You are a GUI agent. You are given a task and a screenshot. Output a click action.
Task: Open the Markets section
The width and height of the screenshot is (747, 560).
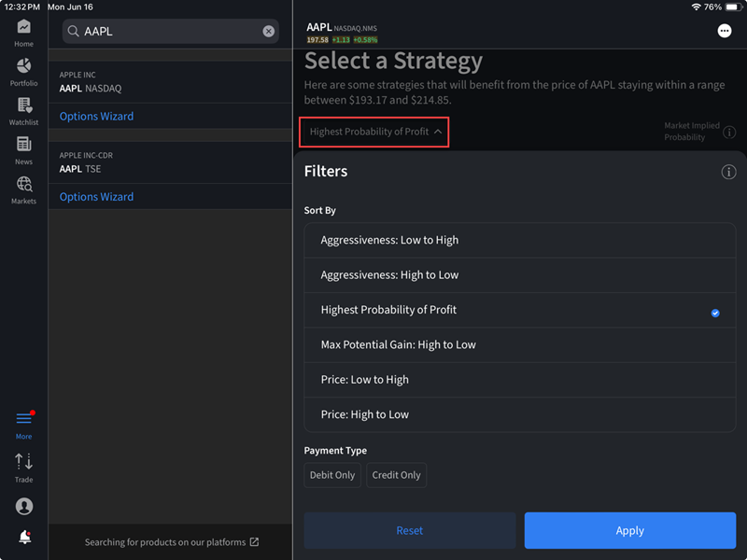pyautogui.click(x=23, y=189)
